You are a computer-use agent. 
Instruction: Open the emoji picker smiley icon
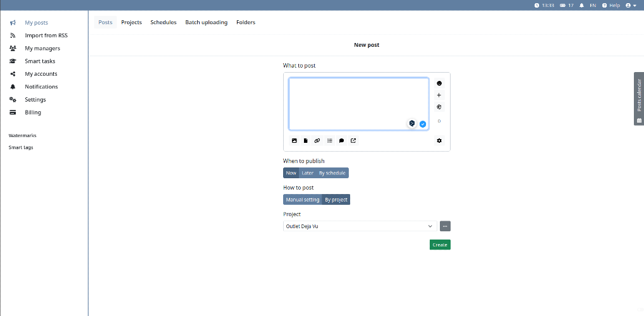[439, 83]
